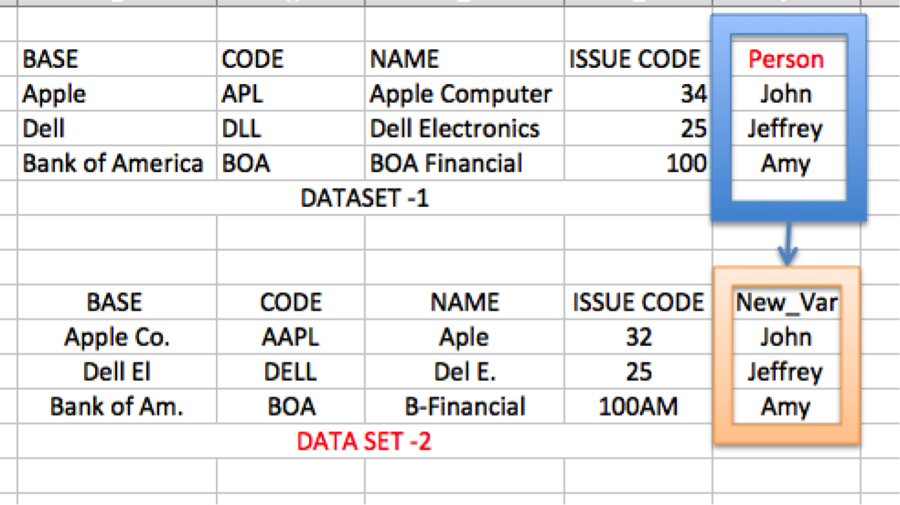
Task: Click Jeffrey in the Person column
Action: click(785, 129)
